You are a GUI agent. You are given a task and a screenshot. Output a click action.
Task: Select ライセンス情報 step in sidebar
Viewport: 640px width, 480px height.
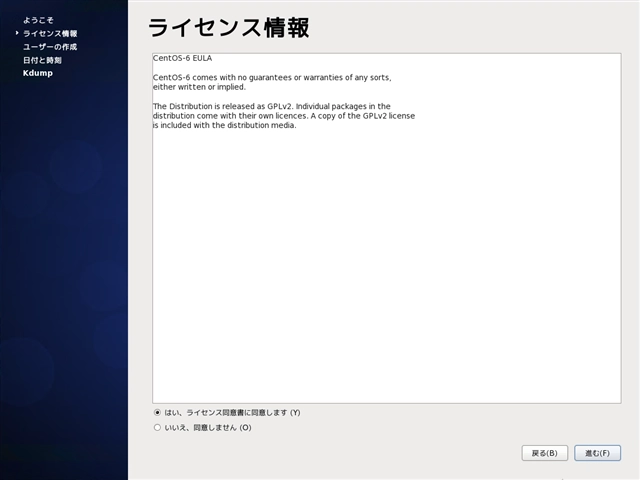click(x=50, y=33)
